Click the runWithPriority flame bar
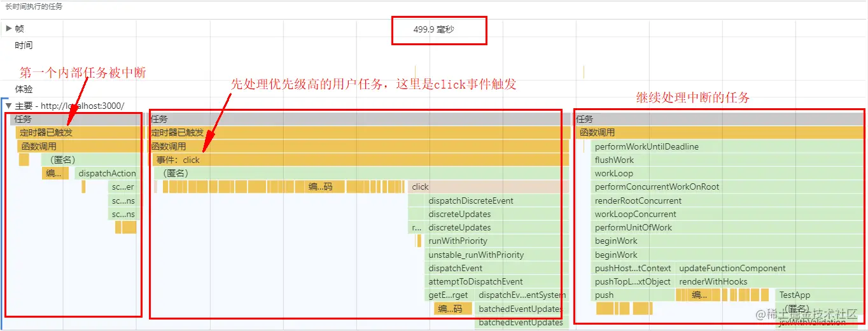This screenshot has width=868, height=331. (x=496, y=241)
